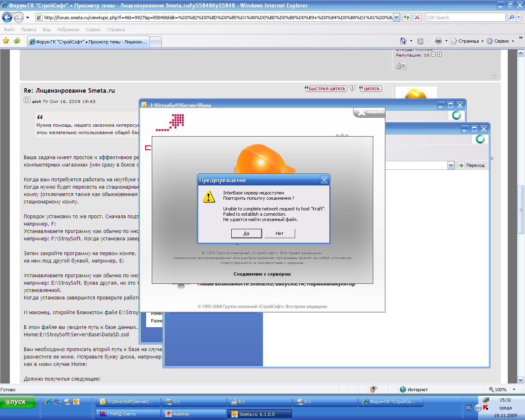Expand the Explorer window address dropdown
Viewport: 525px width, 420px height.
click(x=451, y=165)
